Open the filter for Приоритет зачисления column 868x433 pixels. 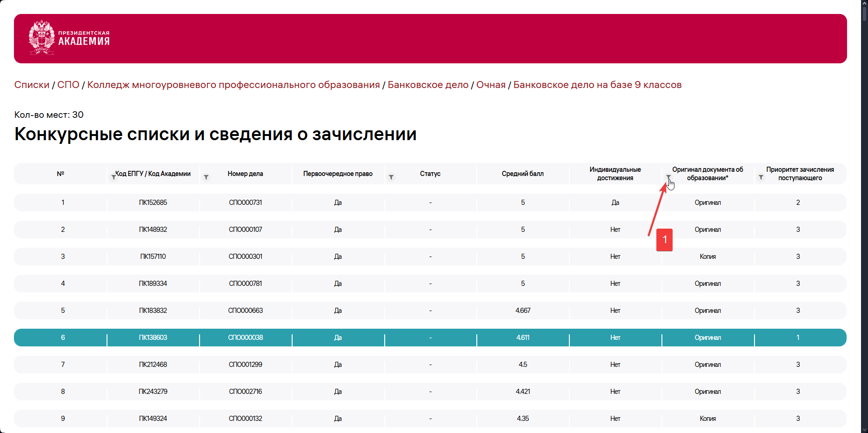[x=761, y=177]
